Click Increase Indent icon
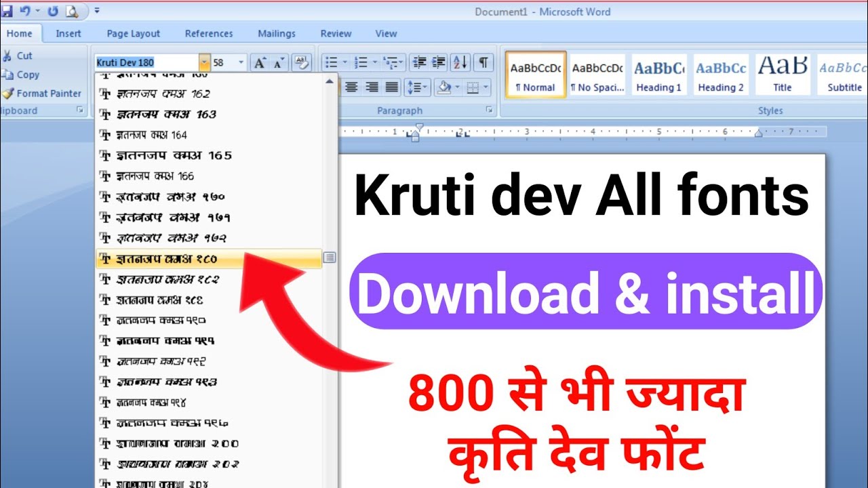Viewport: 868px width, 488px height. [439, 62]
